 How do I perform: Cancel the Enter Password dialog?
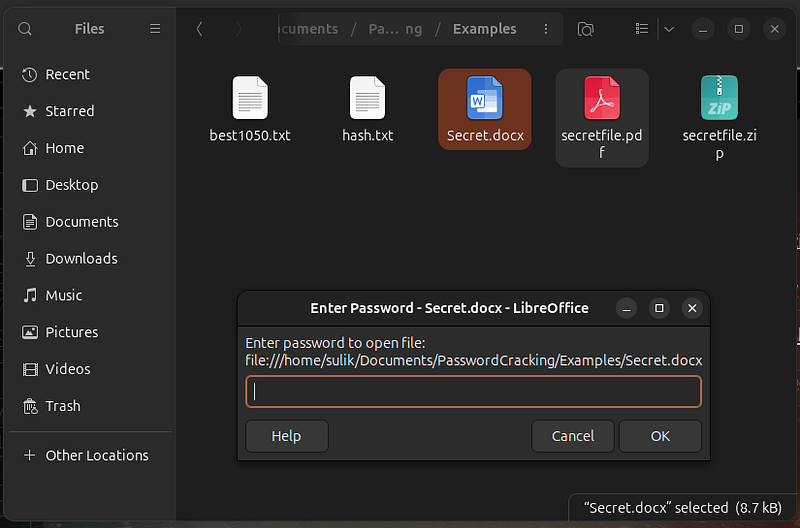click(572, 436)
